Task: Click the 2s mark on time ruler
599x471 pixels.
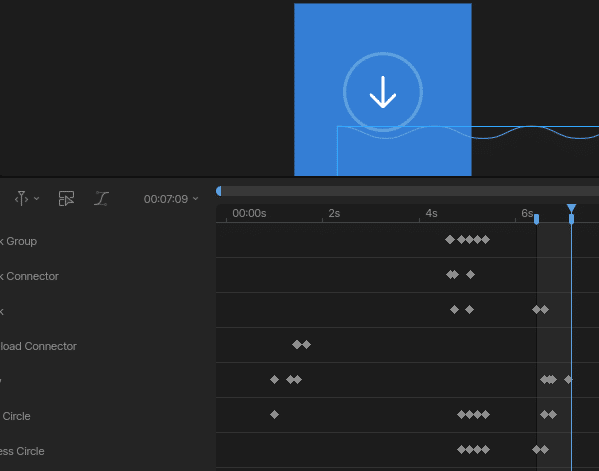Action: [x=334, y=213]
